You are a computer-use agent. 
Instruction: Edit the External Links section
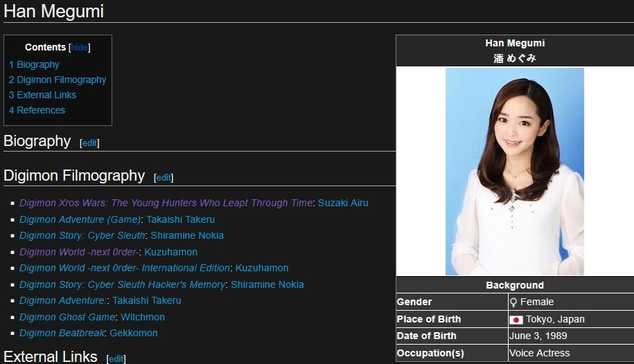(116, 358)
